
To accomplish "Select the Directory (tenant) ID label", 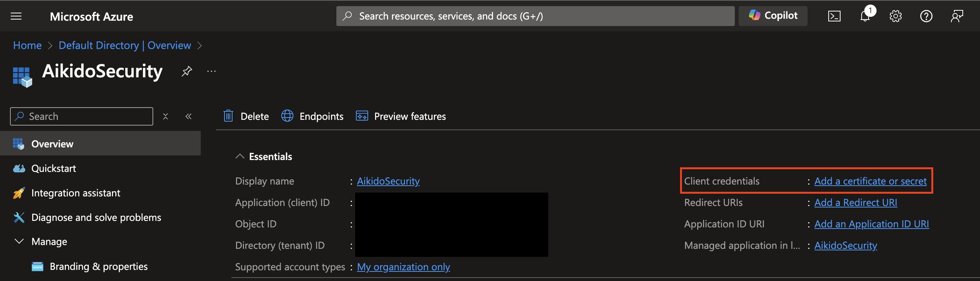I will pos(280,245).
